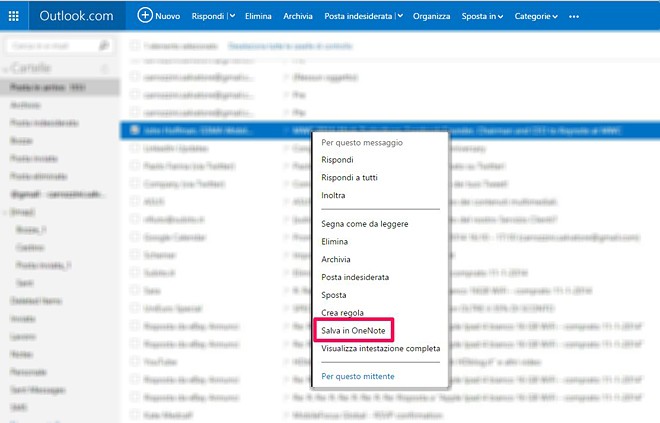Expand the Rispondi dropdown arrow in toolbar
The width and height of the screenshot is (660, 423).
pos(231,16)
